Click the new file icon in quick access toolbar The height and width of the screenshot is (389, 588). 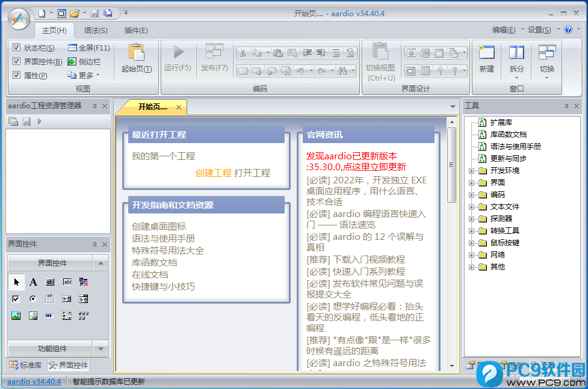pyautogui.click(x=42, y=13)
